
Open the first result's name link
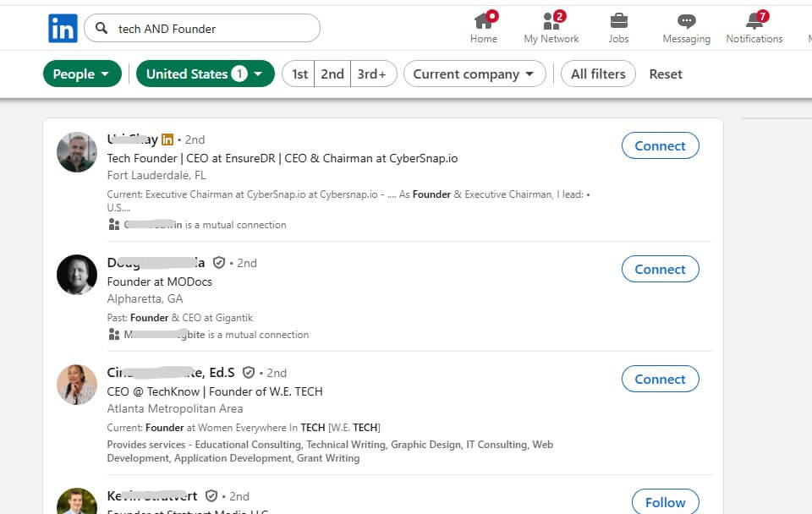pos(133,139)
